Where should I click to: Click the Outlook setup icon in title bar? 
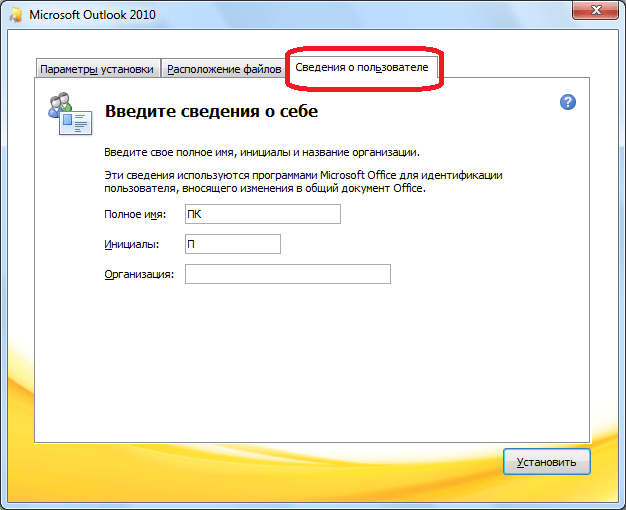16,15
